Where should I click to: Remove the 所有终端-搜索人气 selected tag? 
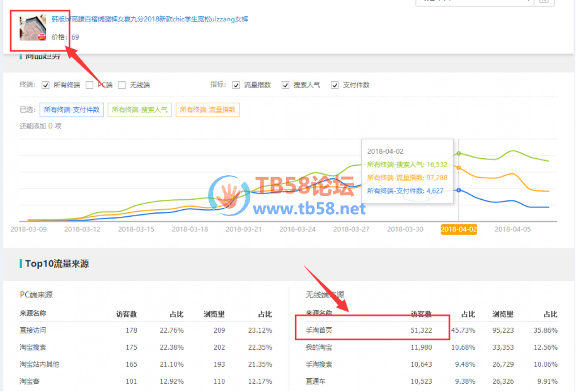pyautogui.click(x=140, y=110)
